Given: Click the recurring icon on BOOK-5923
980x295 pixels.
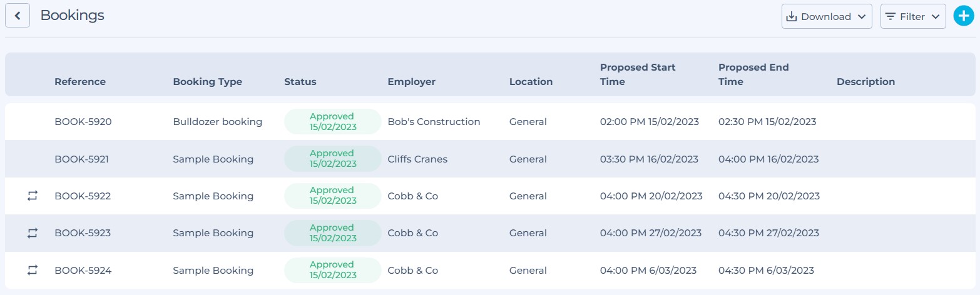Looking at the screenshot, I should tap(33, 233).
